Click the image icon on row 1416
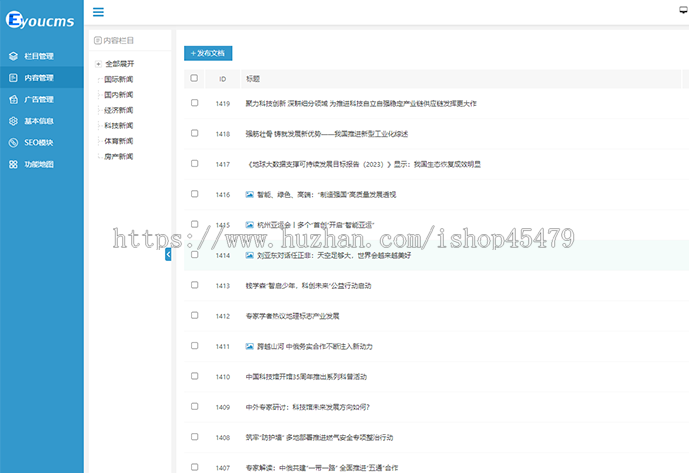The width and height of the screenshot is (689, 473). point(250,194)
